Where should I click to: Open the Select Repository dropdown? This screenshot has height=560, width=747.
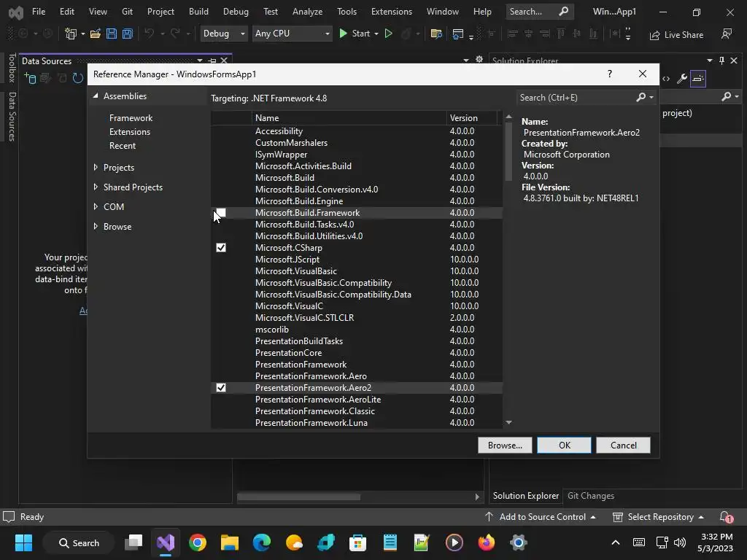coord(659,517)
